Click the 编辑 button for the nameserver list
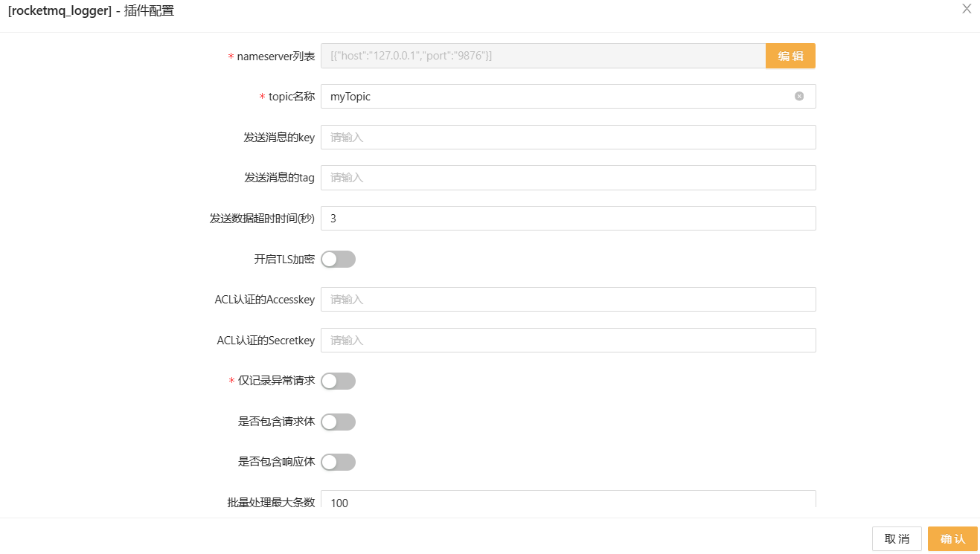The image size is (980, 554). (x=790, y=56)
